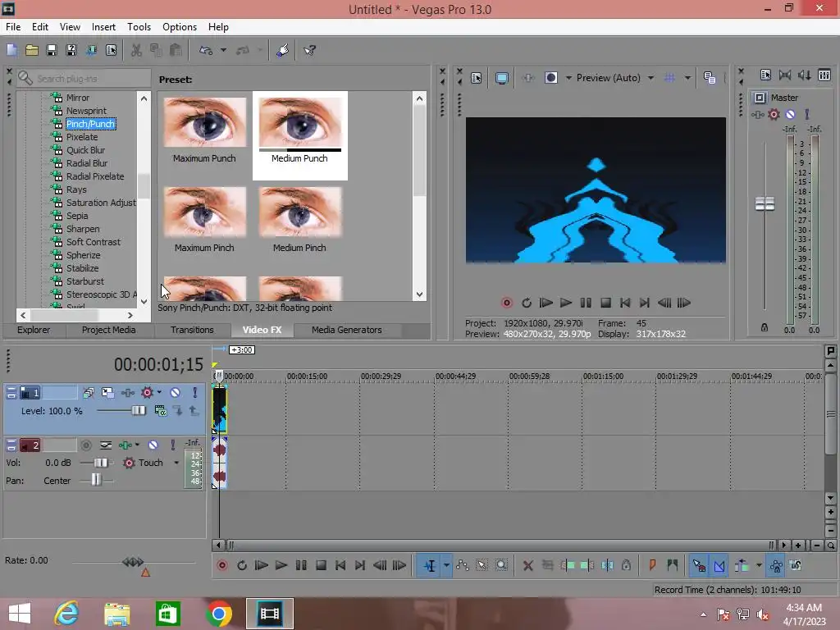Open track 1 Track FX gear icon
This screenshot has height=630, width=840.
(147, 393)
